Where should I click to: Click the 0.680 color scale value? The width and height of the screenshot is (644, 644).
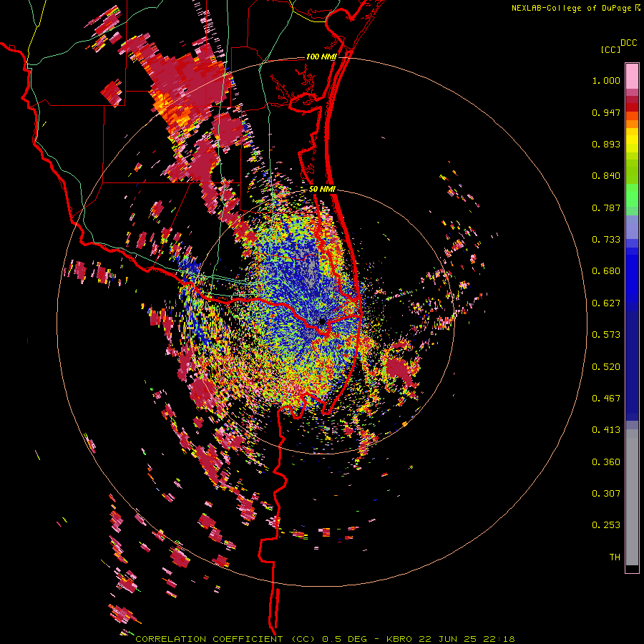point(606,271)
